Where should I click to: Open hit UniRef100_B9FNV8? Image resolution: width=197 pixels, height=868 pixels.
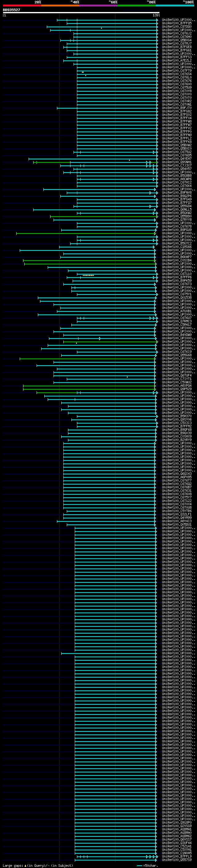(x=177, y=193)
